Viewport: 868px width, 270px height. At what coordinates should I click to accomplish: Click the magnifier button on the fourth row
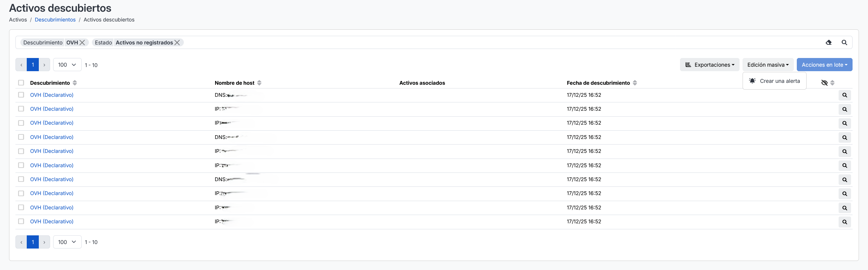845,137
